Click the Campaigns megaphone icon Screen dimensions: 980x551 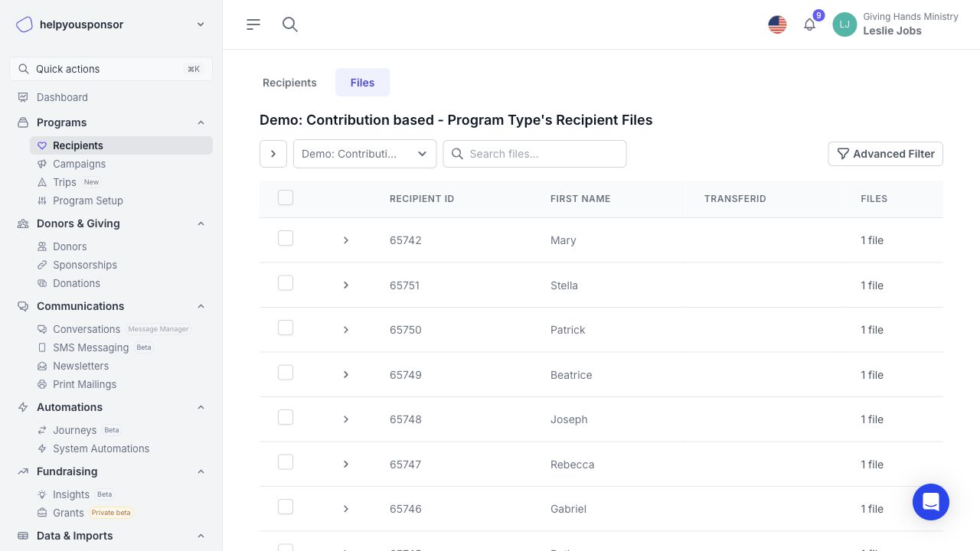43,164
